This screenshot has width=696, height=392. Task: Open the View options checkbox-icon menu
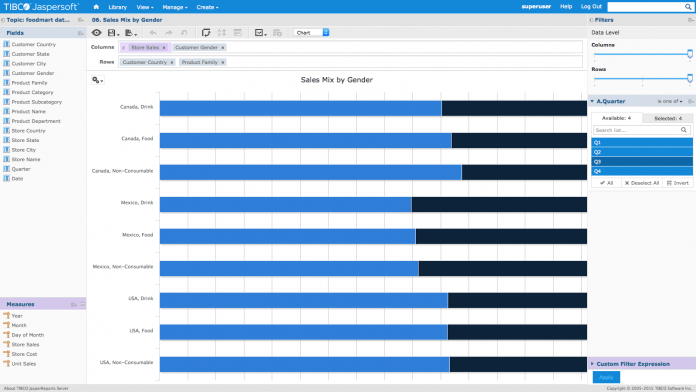(261, 33)
